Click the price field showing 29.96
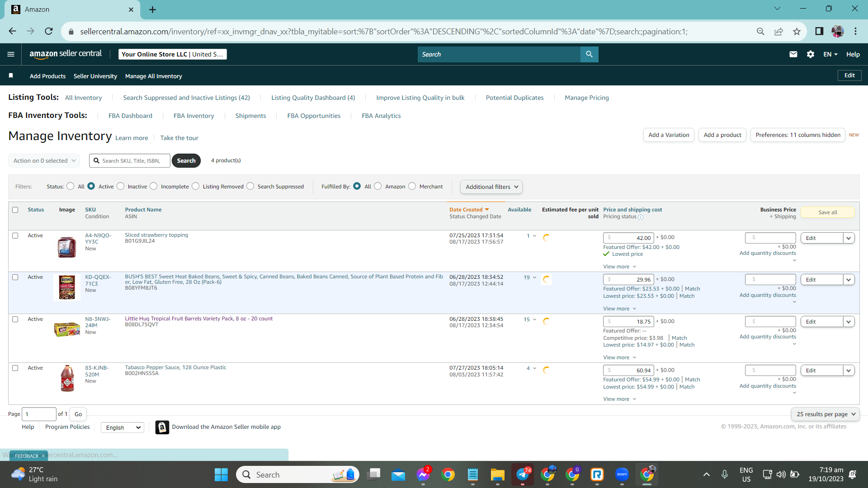Viewport: 868px width, 488px height. tap(628, 279)
